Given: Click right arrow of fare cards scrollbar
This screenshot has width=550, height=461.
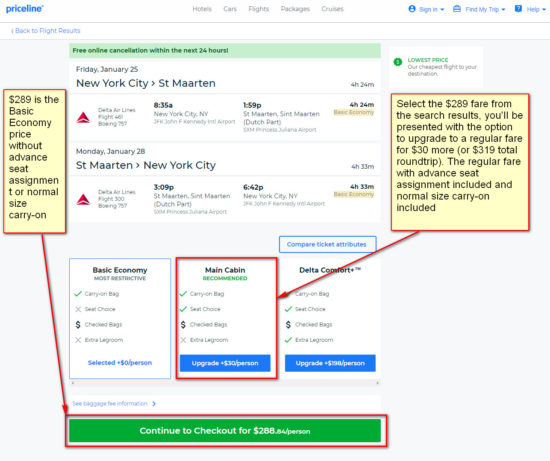Looking at the screenshot, I should [x=377, y=383].
